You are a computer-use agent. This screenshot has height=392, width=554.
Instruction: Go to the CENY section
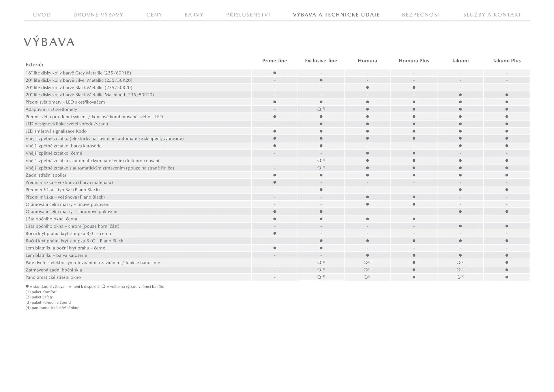point(154,15)
